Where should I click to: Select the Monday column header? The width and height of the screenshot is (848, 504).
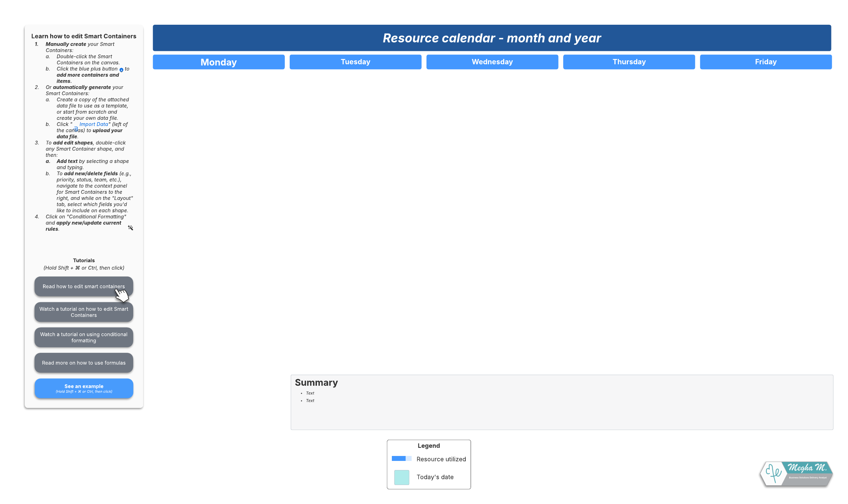point(219,62)
